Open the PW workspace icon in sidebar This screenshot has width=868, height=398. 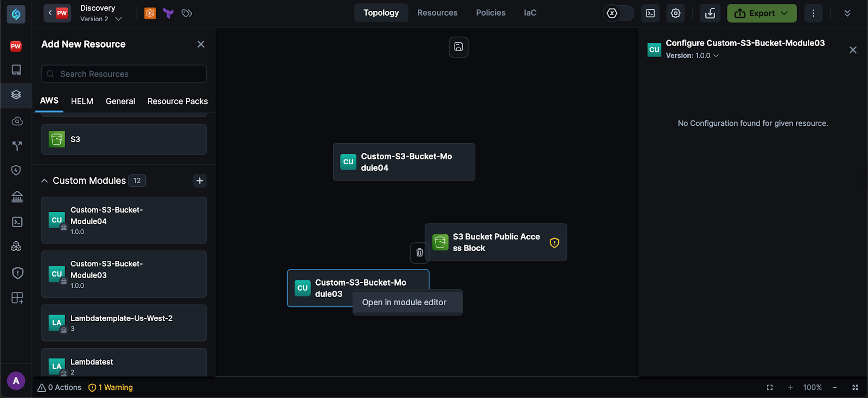coord(16,46)
